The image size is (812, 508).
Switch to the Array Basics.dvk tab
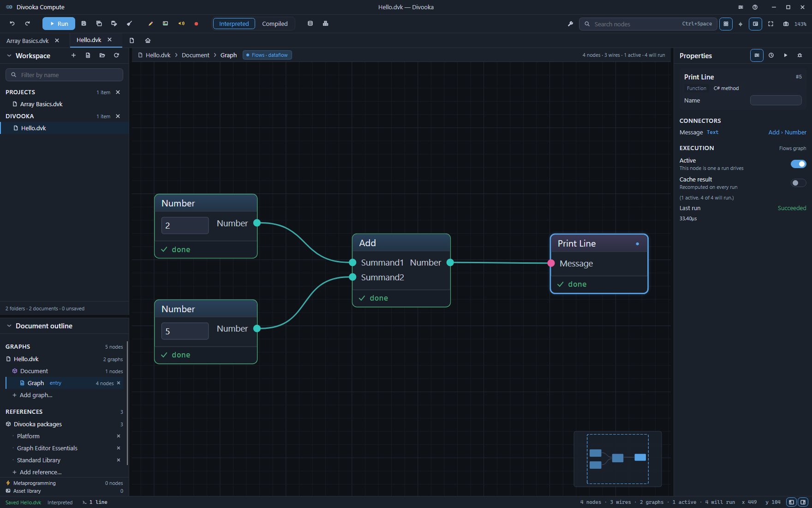28,41
